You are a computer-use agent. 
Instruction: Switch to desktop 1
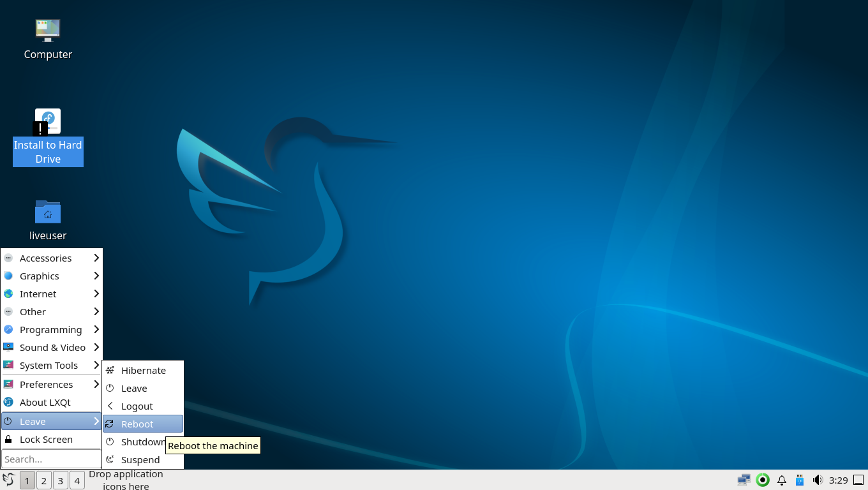click(x=27, y=480)
